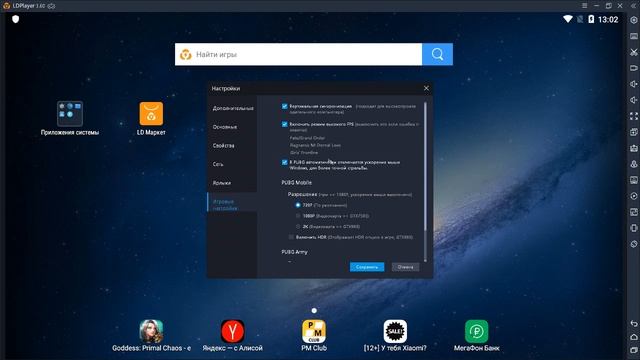The height and width of the screenshot is (360, 640).
Task: Click the PUBG Mobile section heading
Action: coord(296,182)
